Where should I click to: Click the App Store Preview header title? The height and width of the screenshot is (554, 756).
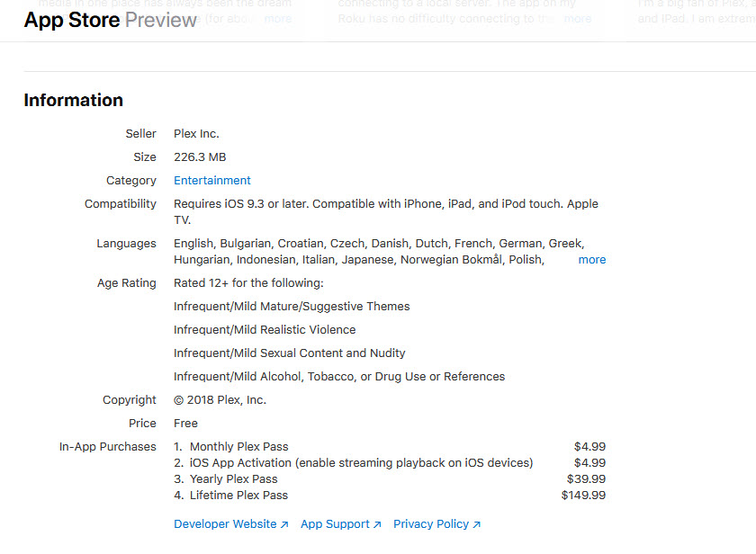pos(110,20)
